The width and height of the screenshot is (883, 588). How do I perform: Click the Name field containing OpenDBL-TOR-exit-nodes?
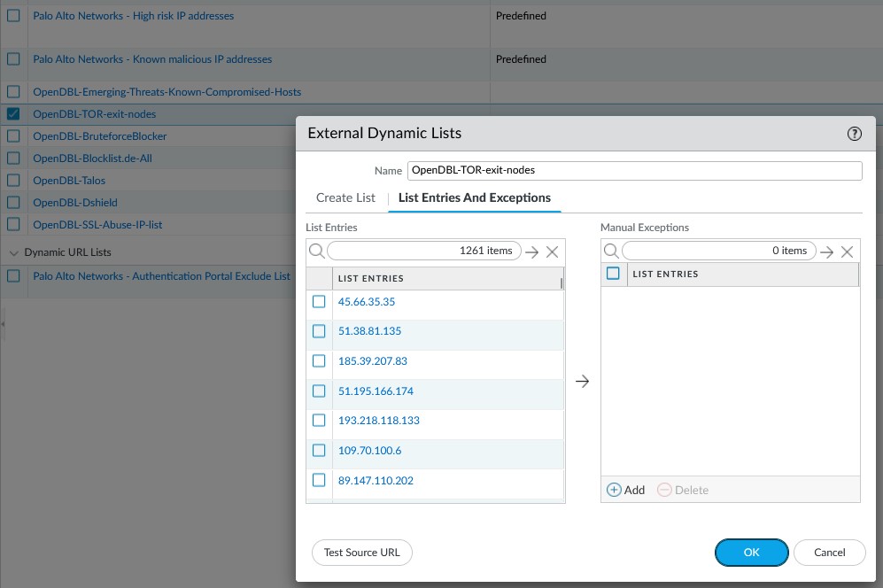click(x=635, y=171)
